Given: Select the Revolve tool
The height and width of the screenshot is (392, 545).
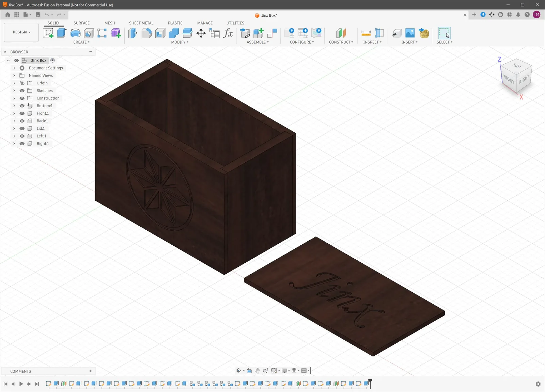Looking at the screenshot, I should (x=75, y=33).
